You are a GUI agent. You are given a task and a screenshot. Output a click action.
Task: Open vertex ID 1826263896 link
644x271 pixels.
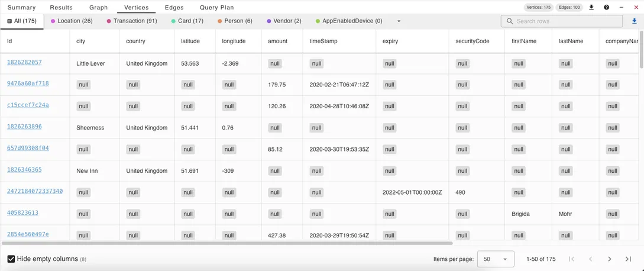click(x=24, y=126)
